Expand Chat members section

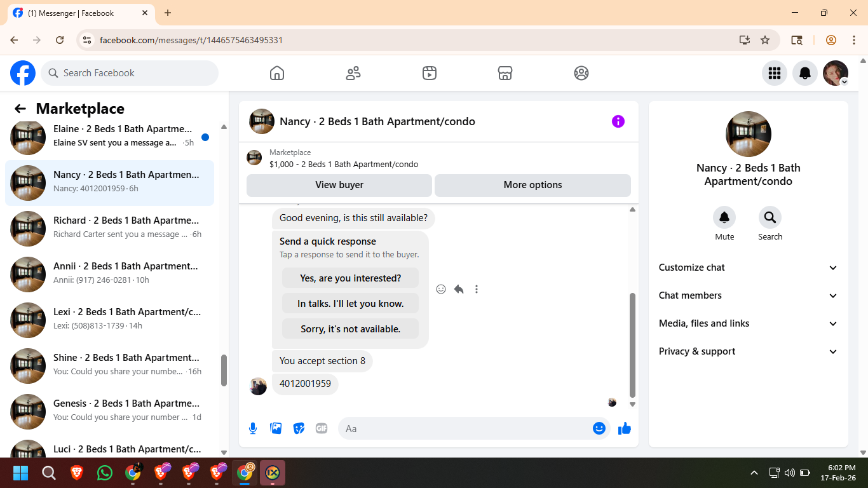(749, 295)
